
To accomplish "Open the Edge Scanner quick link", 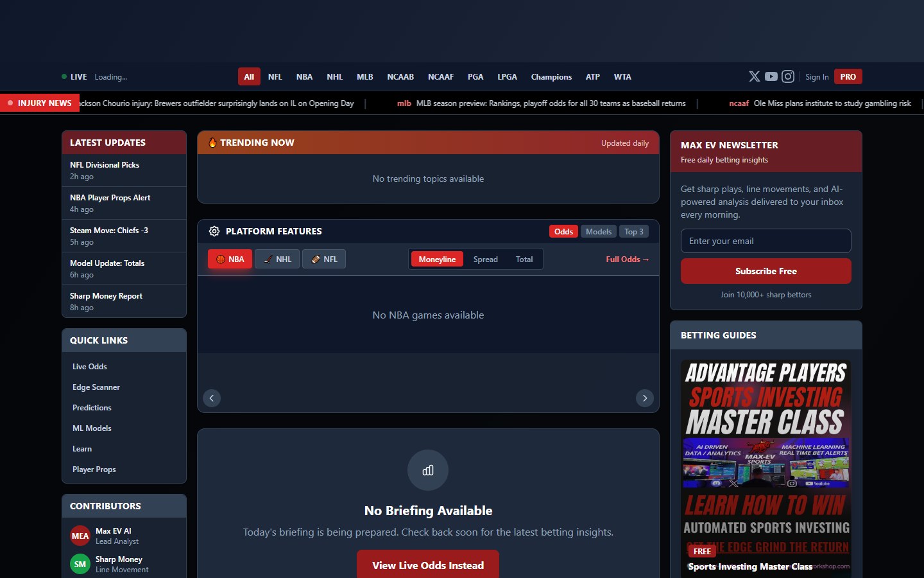I will pyautogui.click(x=96, y=387).
